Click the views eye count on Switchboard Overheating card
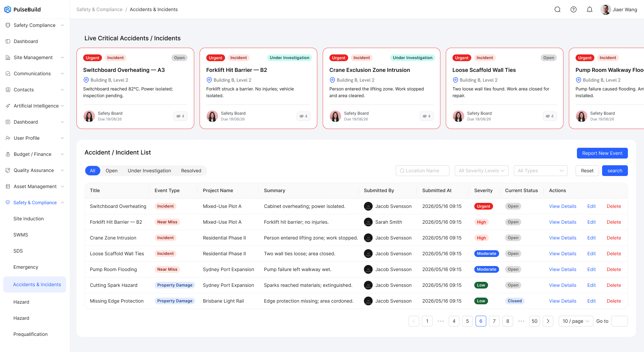Image resolution: width=644 pixels, height=352 pixels. [x=180, y=116]
